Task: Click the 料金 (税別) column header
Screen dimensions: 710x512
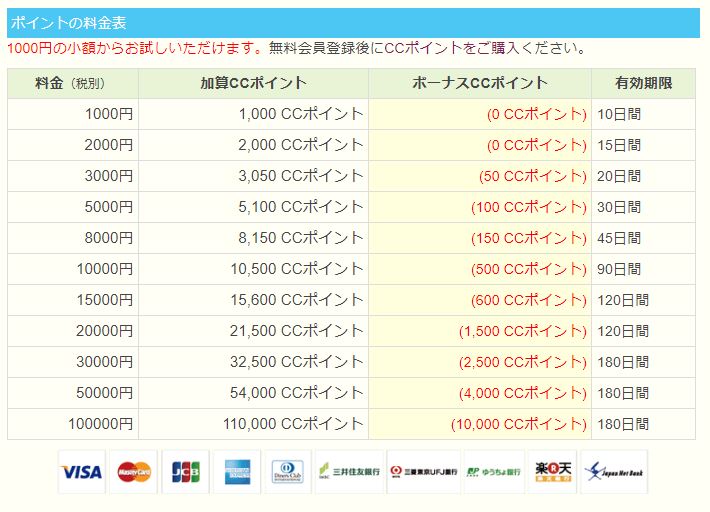Action: click(x=72, y=84)
